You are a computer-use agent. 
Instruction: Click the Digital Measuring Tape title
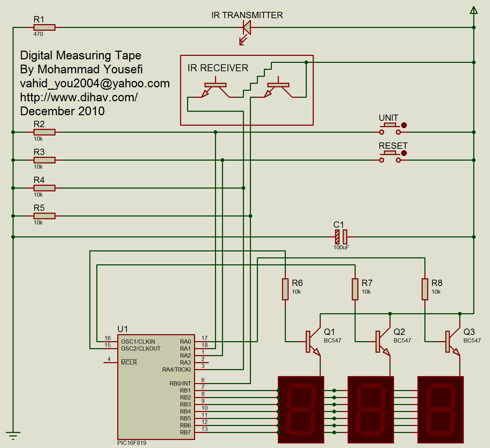coord(81,56)
